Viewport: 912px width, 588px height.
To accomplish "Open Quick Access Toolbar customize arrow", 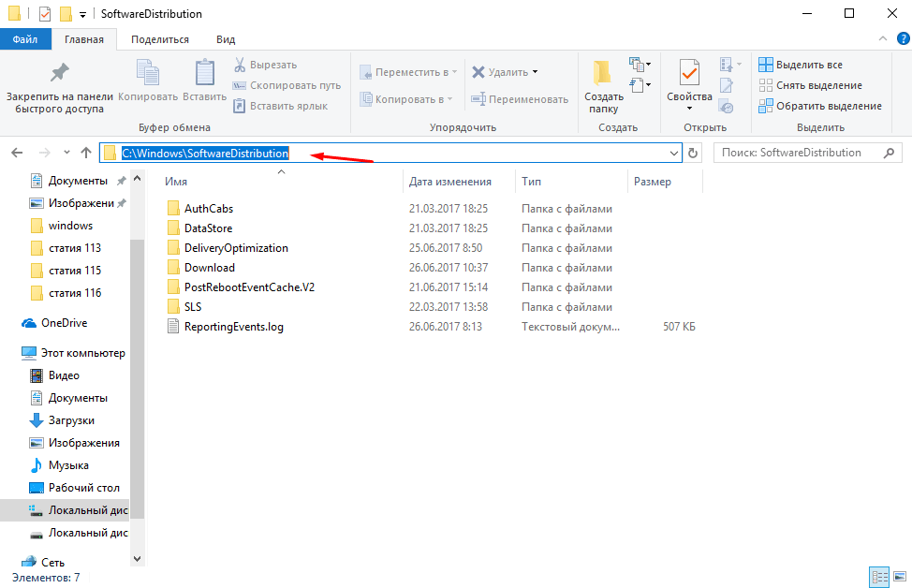I will (x=82, y=15).
